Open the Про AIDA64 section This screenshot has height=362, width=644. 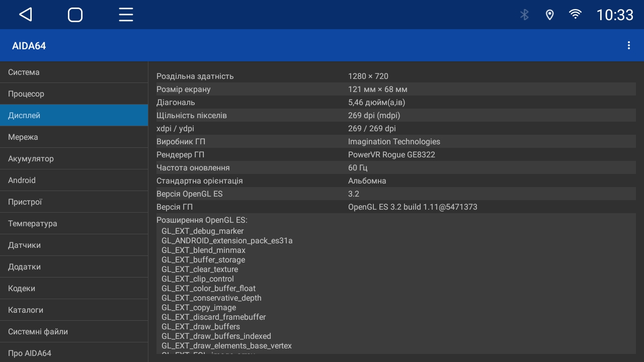(x=74, y=353)
